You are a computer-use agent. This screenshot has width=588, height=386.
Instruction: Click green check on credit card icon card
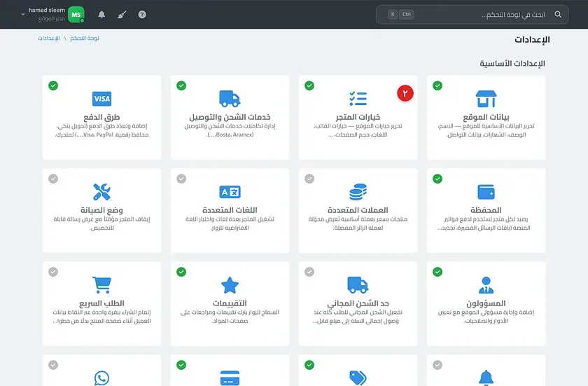[x=181, y=364]
